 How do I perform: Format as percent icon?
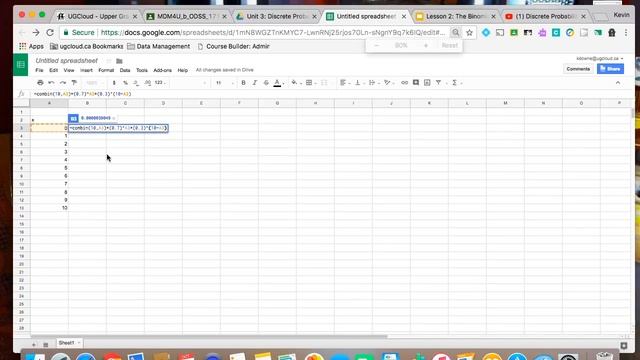click(x=125, y=82)
